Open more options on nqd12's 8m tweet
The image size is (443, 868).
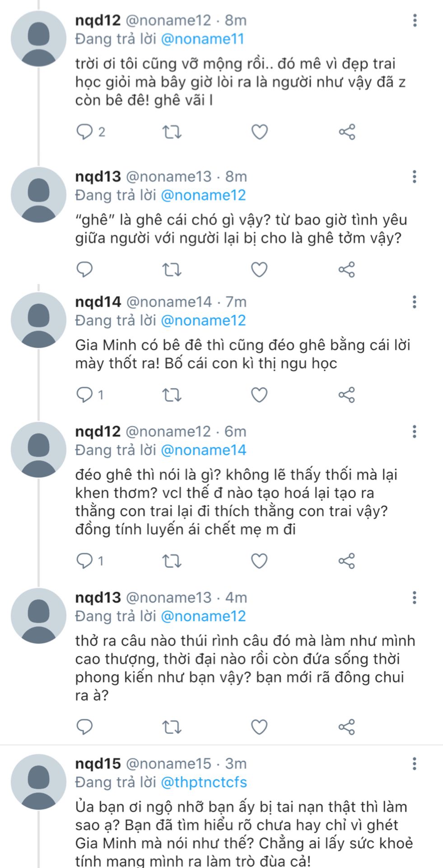[415, 20]
